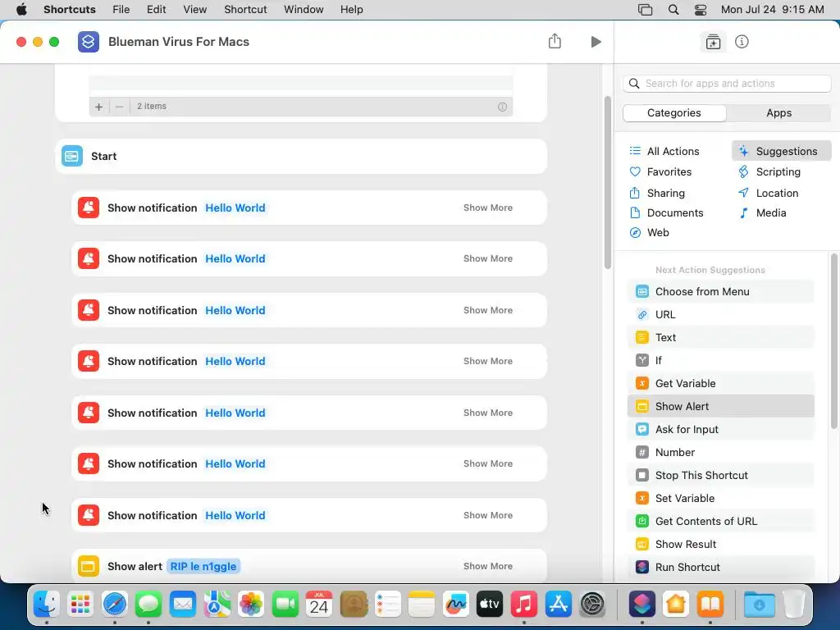Open System Settings from the Dock
This screenshot has width=840, height=630.
pos(592,605)
